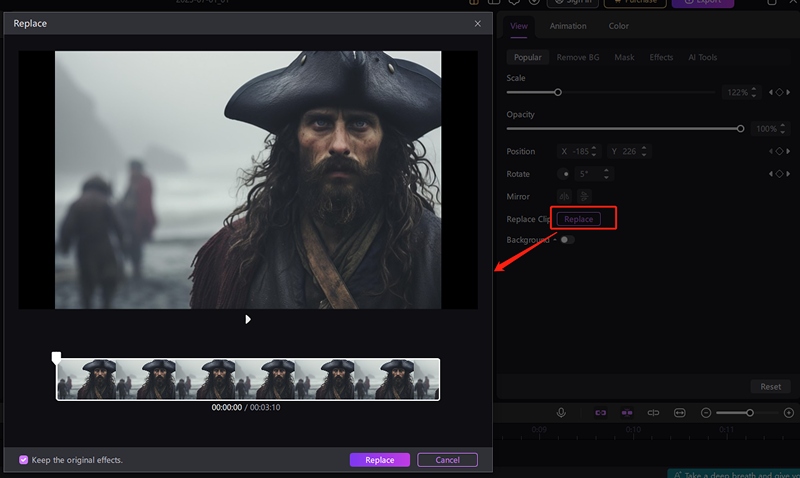Toggle the purple timeline snapping icon

point(627,413)
